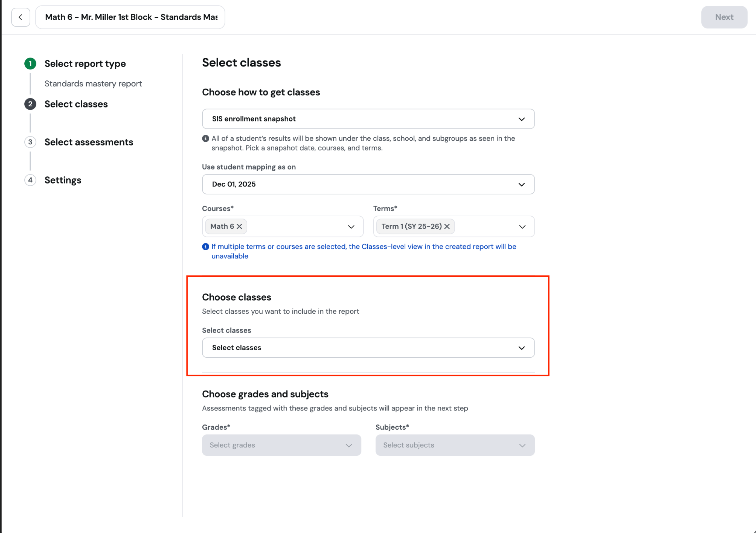756x533 pixels.
Task: Click step 3 circle icon
Action: (x=30, y=142)
